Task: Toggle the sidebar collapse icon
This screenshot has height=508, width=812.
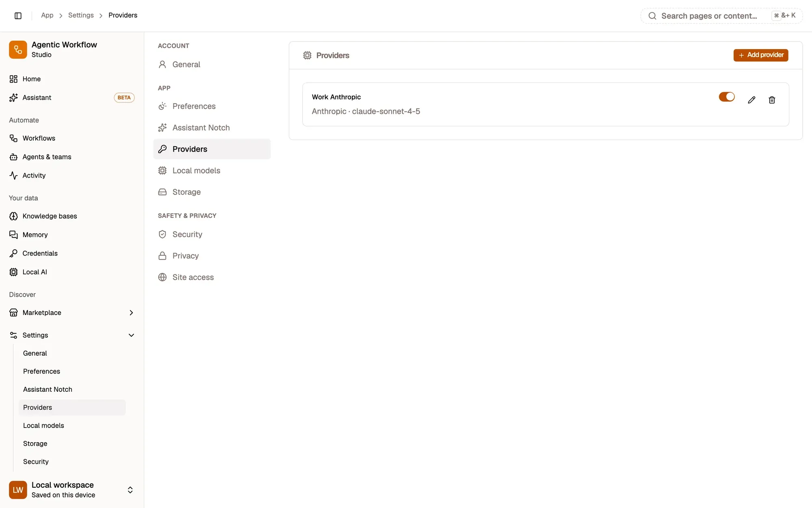Action: [x=18, y=15]
